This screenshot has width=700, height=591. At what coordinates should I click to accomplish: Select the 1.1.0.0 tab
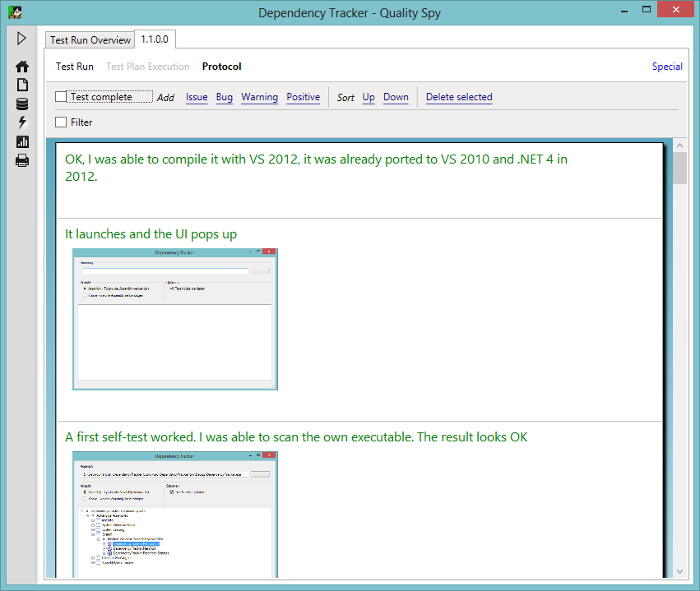pyautogui.click(x=155, y=39)
